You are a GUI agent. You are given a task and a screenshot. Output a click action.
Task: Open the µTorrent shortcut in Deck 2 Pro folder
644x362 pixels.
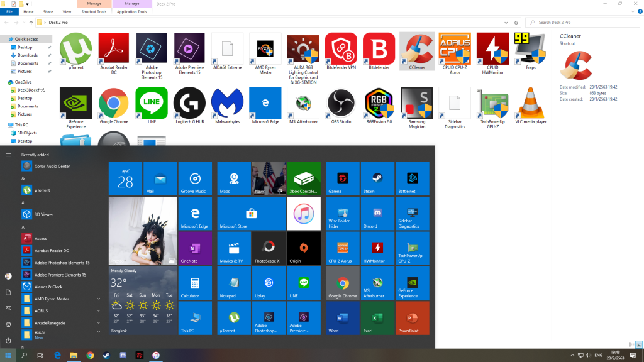[x=76, y=52]
